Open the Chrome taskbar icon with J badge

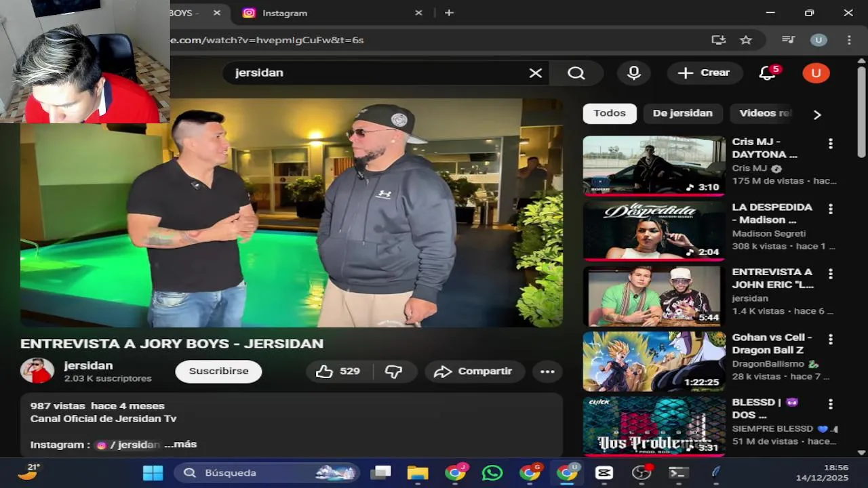(x=456, y=472)
